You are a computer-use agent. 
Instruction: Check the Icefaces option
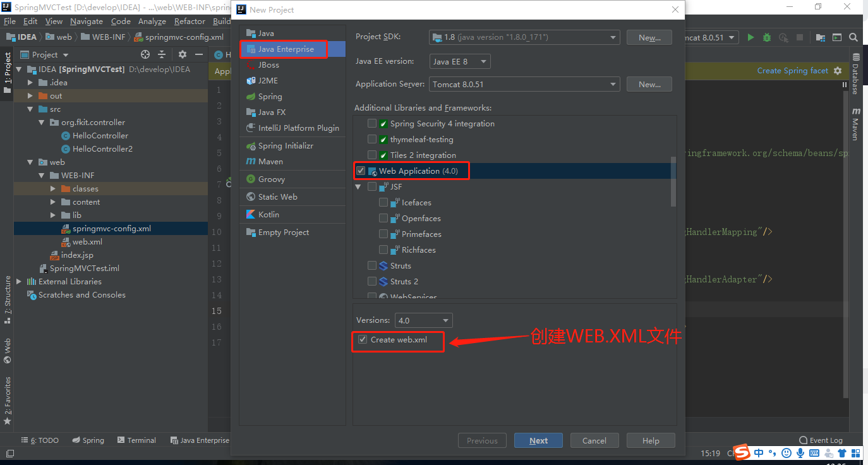click(x=383, y=203)
